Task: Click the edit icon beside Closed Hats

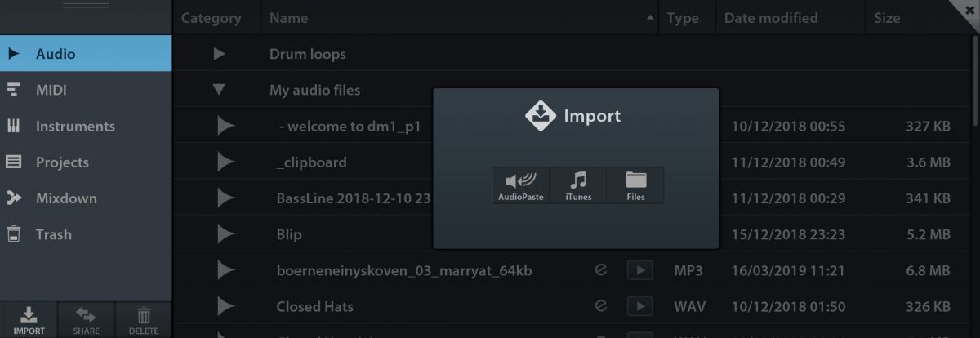Action: pos(602,306)
